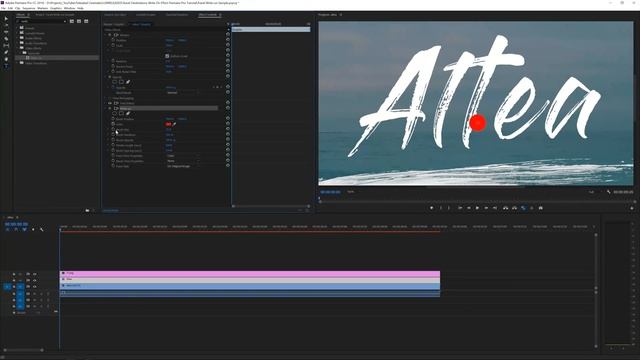The image size is (640, 360).
Task: Open Program monitor button editor plus icon
Action: click(632, 208)
